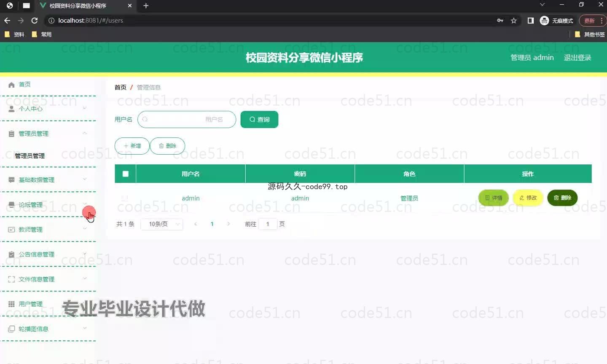607x364 pixels.
Task: Open 常用 bookmark folder
Action: click(x=42, y=35)
